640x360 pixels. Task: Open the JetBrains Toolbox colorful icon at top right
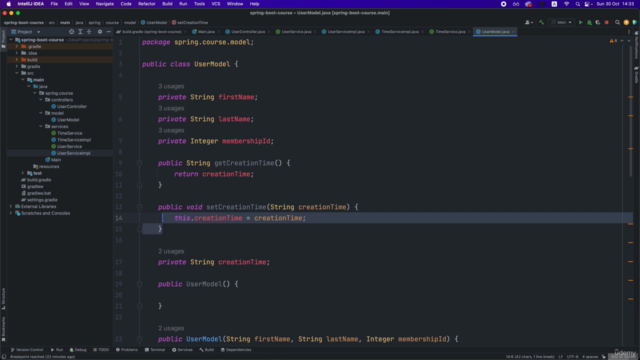tap(635, 22)
